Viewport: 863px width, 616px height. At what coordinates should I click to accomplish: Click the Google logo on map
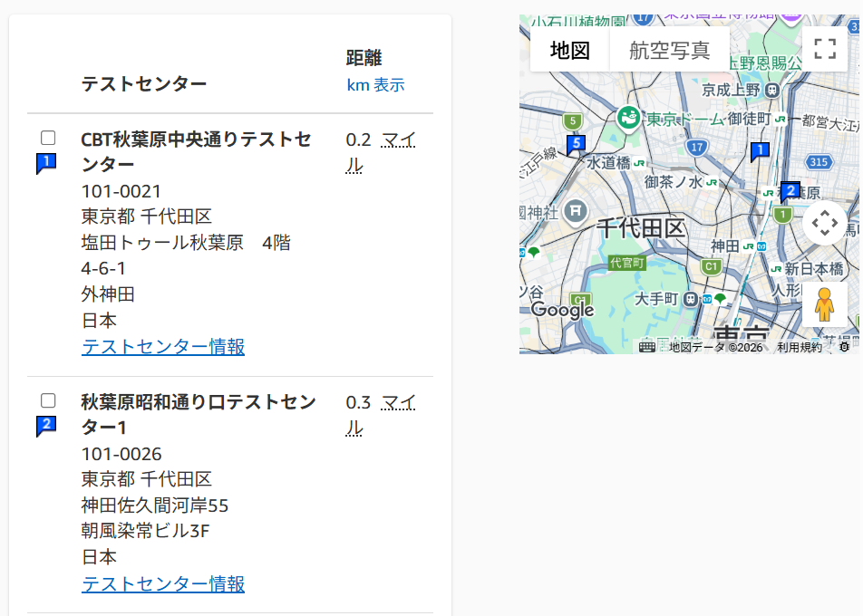point(562,310)
